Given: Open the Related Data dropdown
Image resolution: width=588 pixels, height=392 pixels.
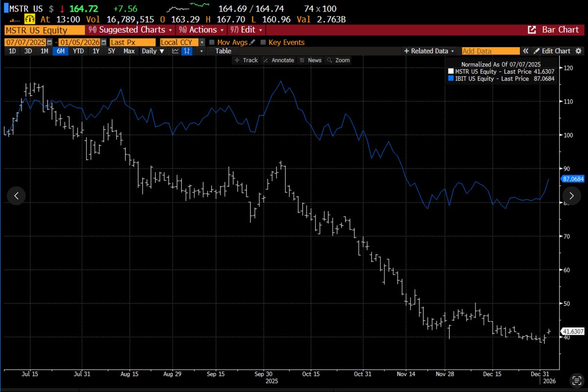Looking at the screenshot, I should tap(429, 51).
